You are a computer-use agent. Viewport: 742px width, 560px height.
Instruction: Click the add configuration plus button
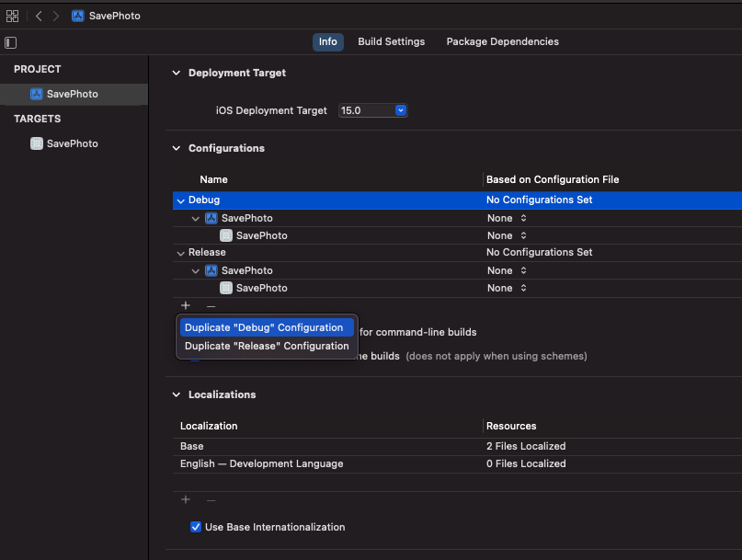click(186, 306)
